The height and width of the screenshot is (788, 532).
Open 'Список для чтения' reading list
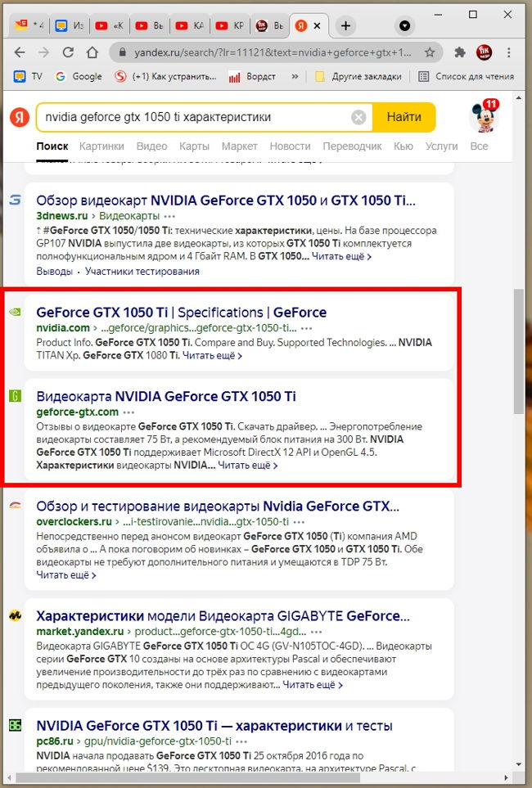click(x=467, y=76)
